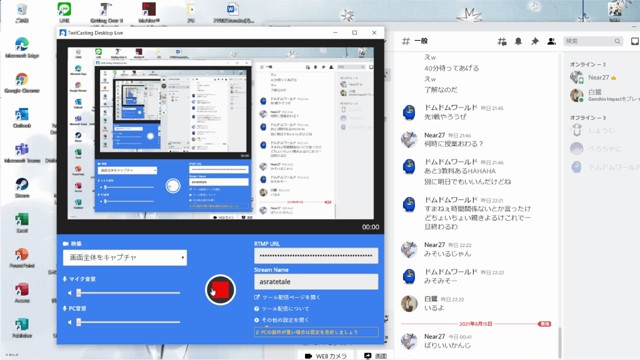
Task: Select the WEBカメラ tab
Action: (x=326, y=356)
